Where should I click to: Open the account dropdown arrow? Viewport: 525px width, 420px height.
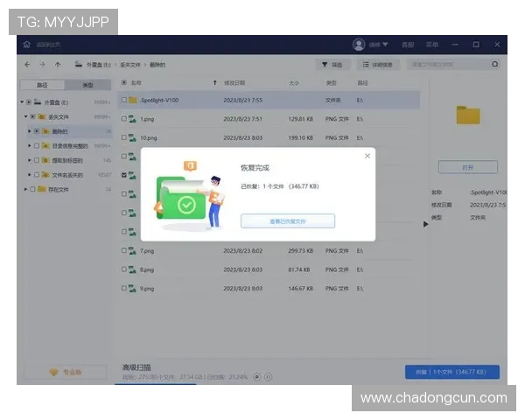[385, 45]
